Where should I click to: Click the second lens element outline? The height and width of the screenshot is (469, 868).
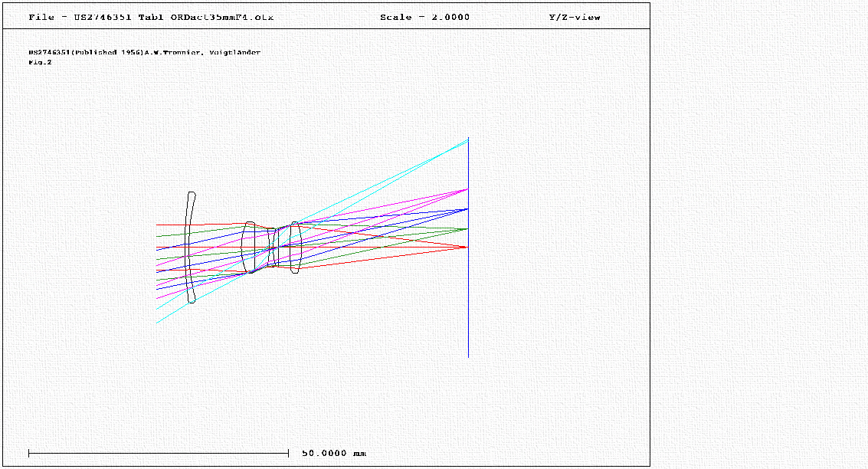[x=248, y=248]
